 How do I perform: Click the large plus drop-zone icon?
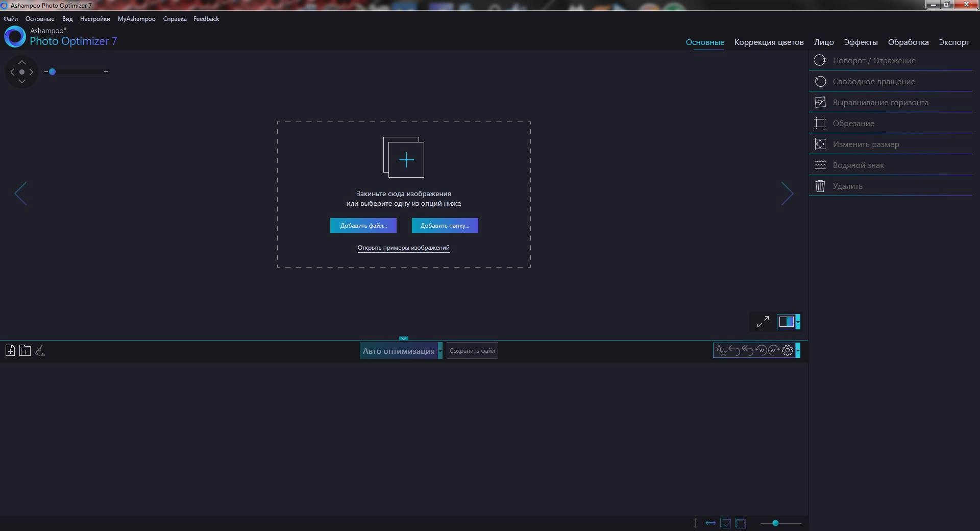404,157
